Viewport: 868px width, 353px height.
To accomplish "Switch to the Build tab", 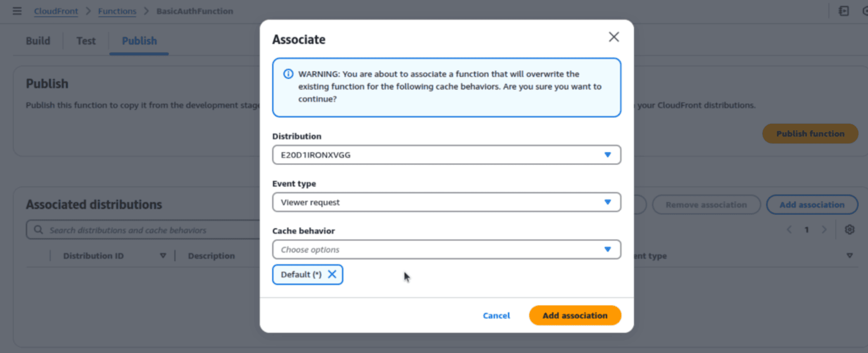I will [38, 41].
